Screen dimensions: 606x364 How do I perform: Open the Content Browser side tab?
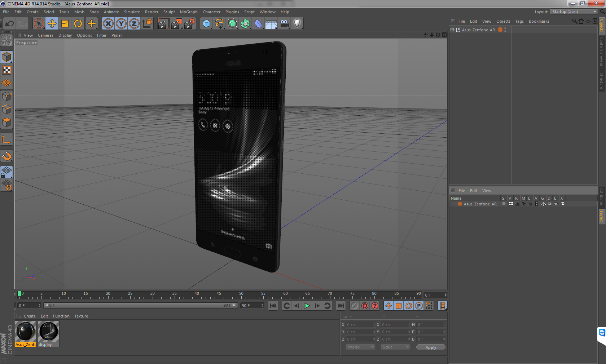[x=602, y=51]
